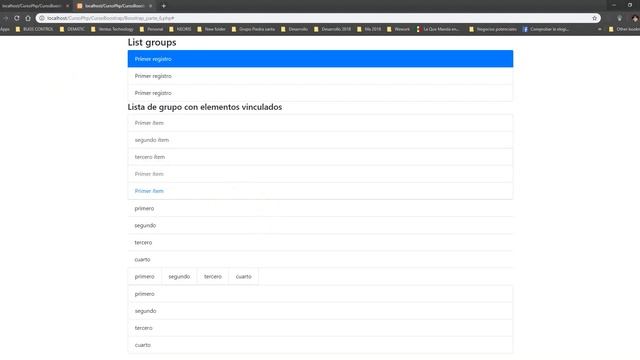The image size is (640, 360).
Task: Click the List groups heading
Action: click(152, 42)
